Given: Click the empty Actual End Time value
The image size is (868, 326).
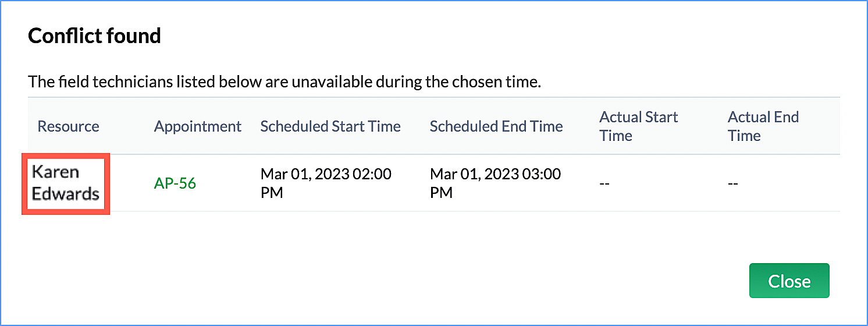Looking at the screenshot, I should [733, 183].
